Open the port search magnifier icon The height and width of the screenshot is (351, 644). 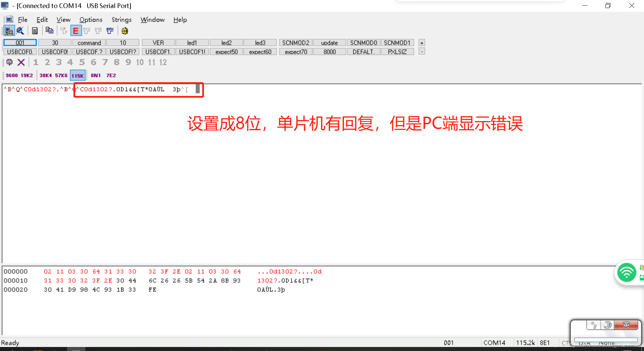click(20, 31)
